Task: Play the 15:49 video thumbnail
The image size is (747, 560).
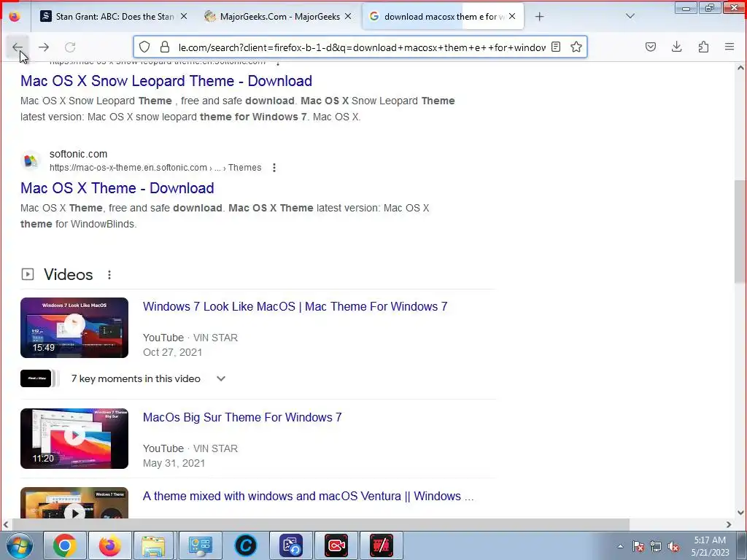Action: [74, 327]
